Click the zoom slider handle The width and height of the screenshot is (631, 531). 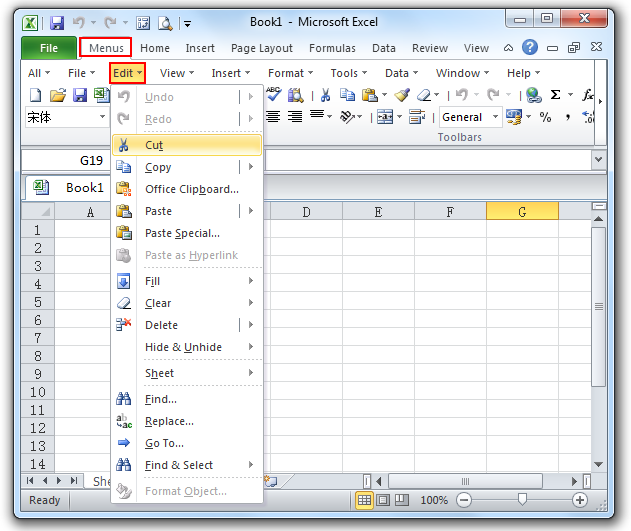(522, 500)
